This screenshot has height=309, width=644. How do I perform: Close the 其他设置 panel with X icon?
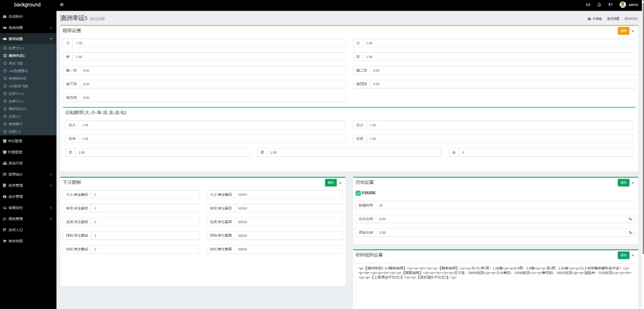632,183
